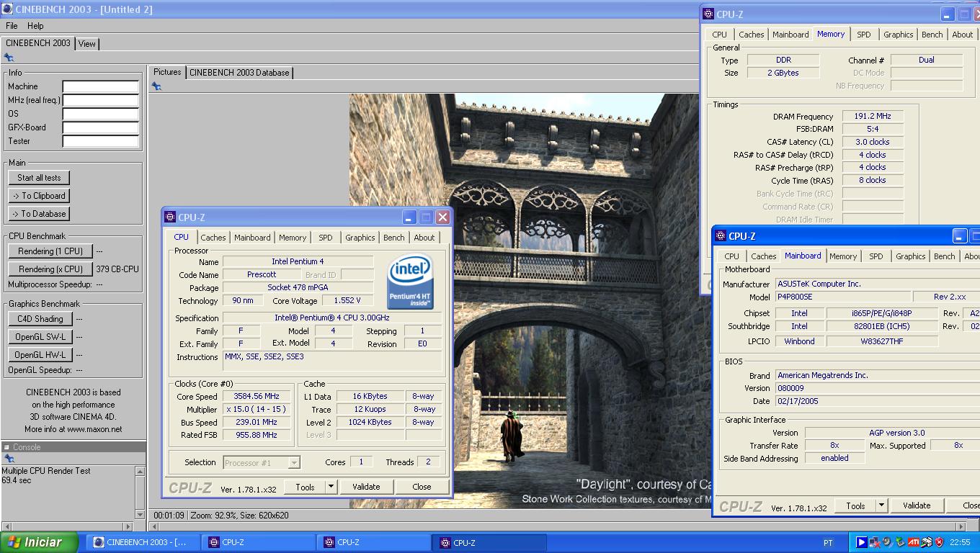Image resolution: width=980 pixels, height=553 pixels.
Task: Click the CPU-Z icon in the CPU window title bar
Action: 170,217
